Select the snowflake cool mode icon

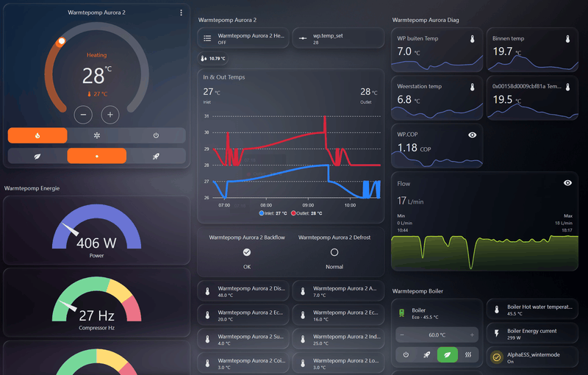point(97,135)
